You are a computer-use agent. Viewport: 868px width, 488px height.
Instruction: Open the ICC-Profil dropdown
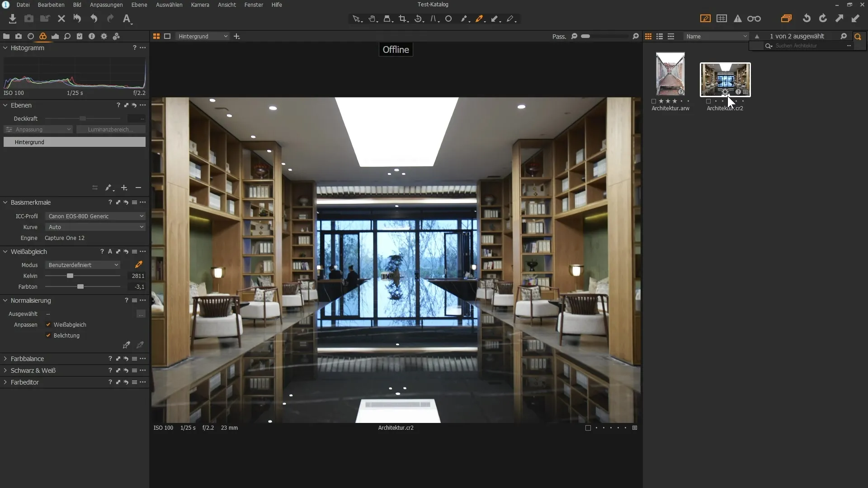click(x=95, y=216)
